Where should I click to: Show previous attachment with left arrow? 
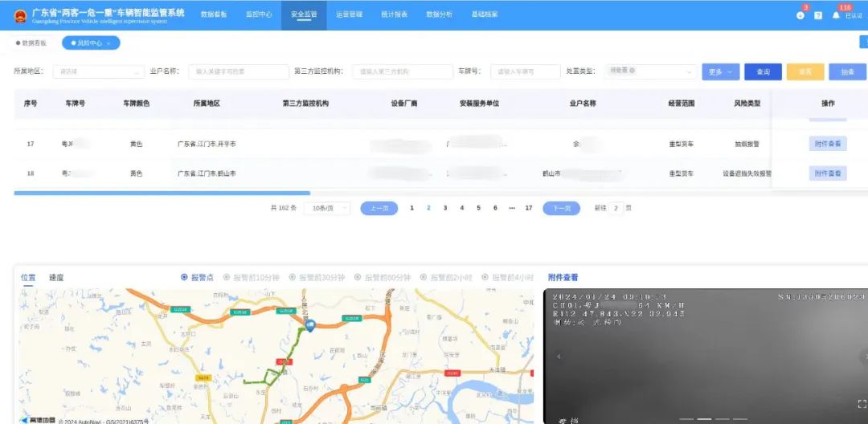click(x=559, y=357)
